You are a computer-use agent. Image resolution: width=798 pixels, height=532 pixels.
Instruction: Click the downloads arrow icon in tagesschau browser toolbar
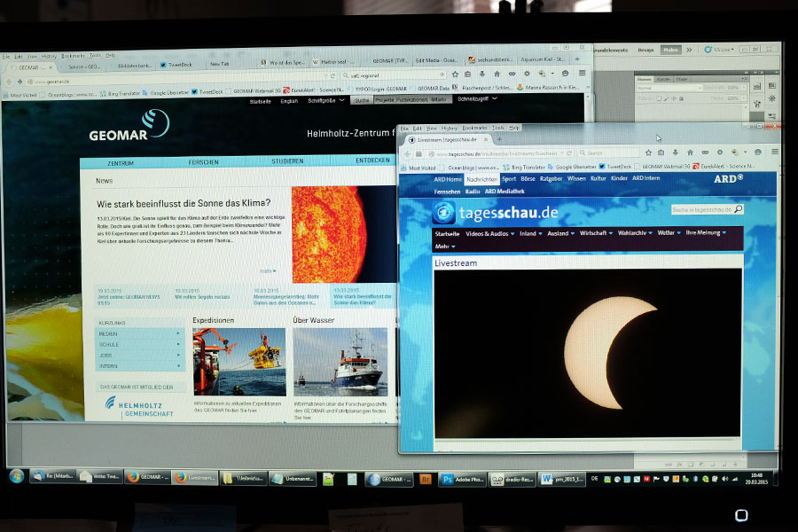pos(676,153)
